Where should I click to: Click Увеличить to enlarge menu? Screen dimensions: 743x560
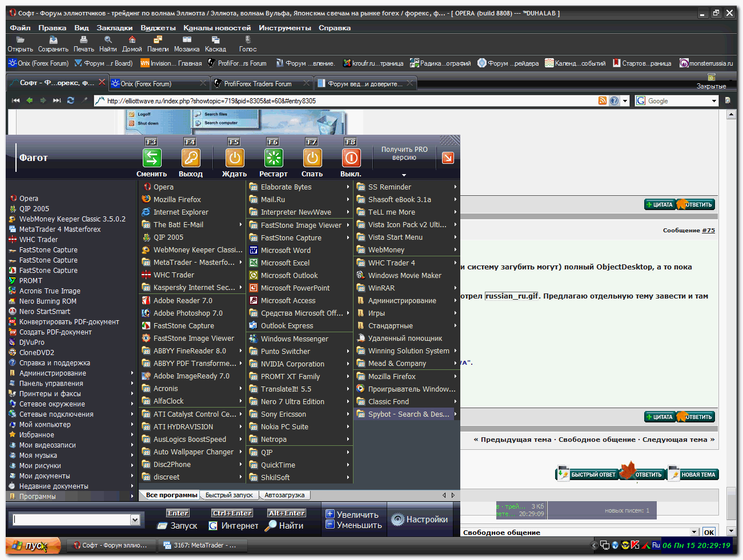[x=352, y=514]
